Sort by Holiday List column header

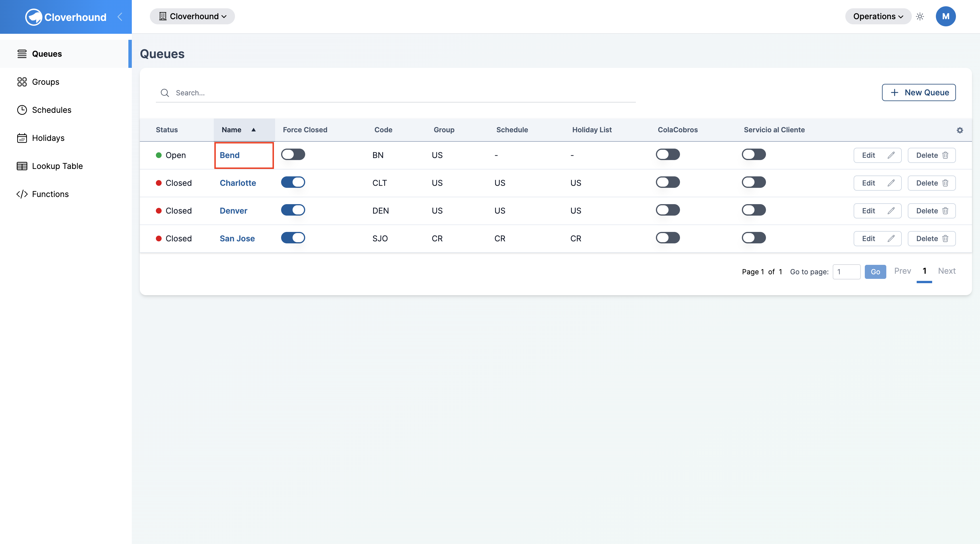tap(592, 130)
